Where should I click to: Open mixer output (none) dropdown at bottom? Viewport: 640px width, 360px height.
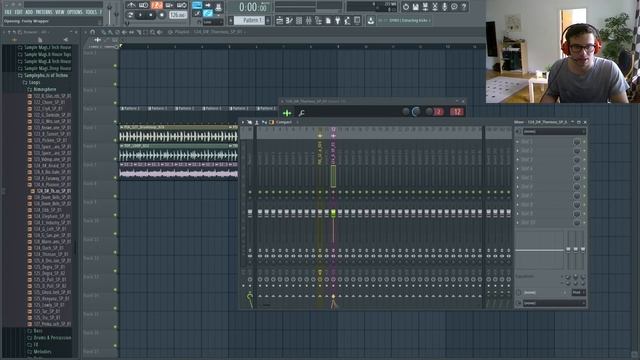(x=554, y=303)
